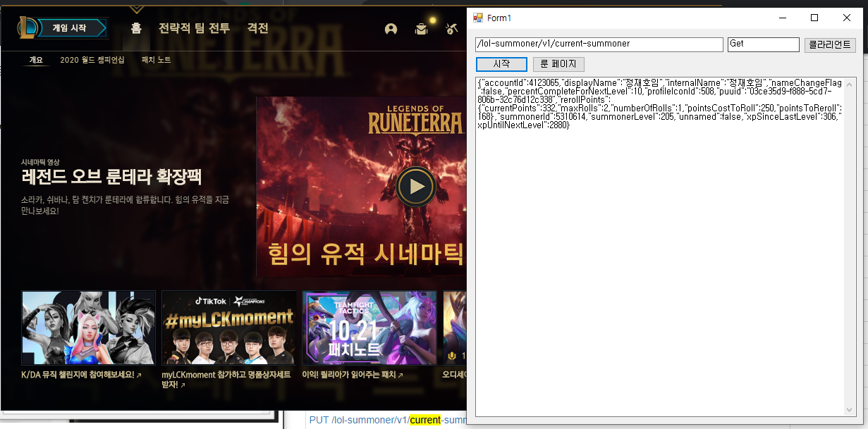The width and height of the screenshot is (868, 429).
Task: Click the 레전드 오브 룬테라 확장팩 headline
Action: [111, 178]
